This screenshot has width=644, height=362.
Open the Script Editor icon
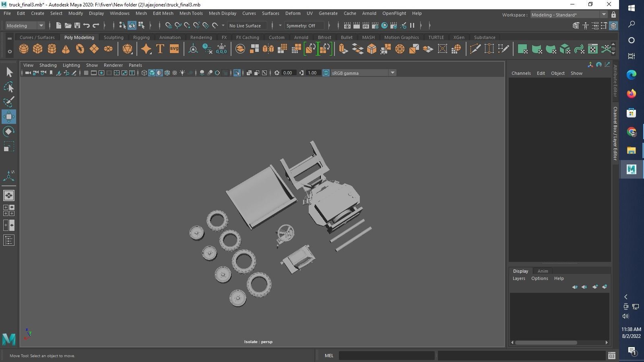pyautogui.click(x=612, y=356)
